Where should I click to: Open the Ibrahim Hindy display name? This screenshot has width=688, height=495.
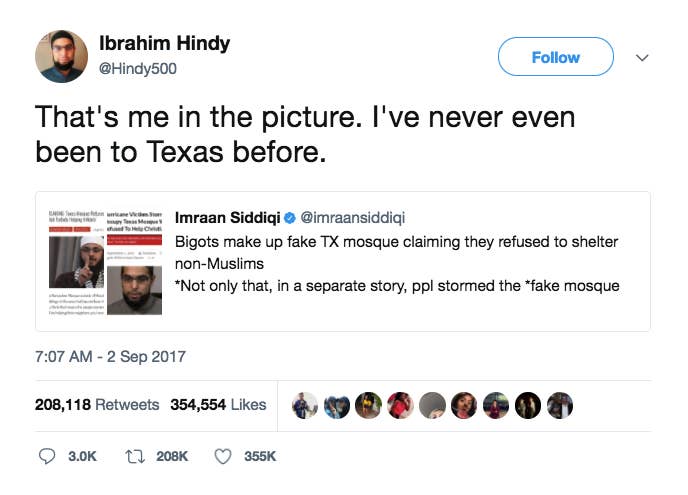[165, 43]
